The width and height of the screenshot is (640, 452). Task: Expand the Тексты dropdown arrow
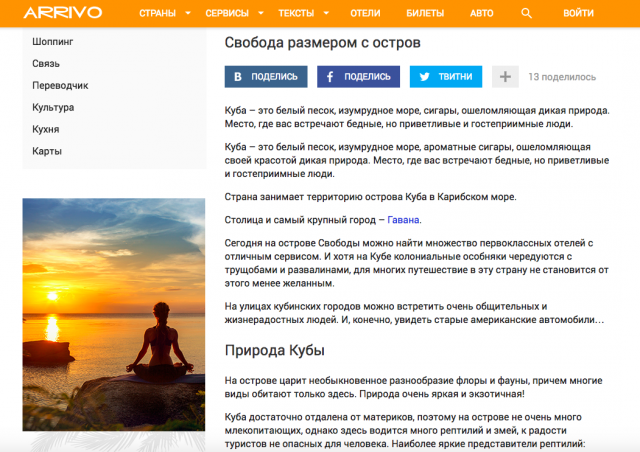click(x=327, y=13)
